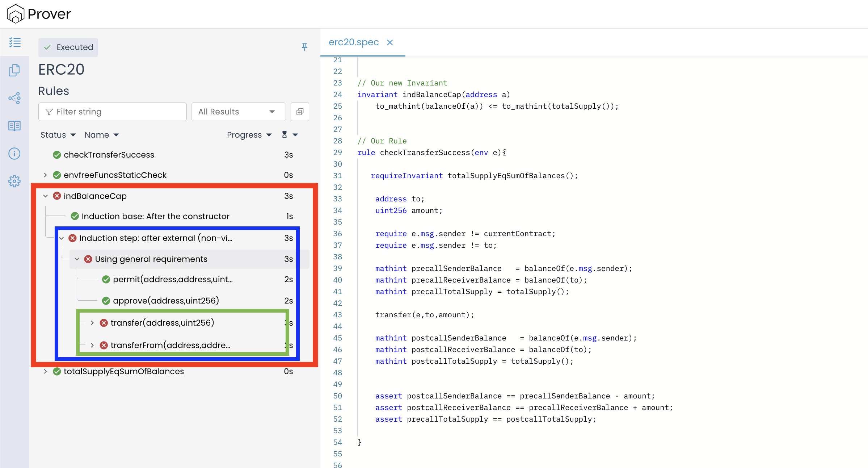Image resolution: width=868 pixels, height=468 pixels.
Task: Open the rules list sidebar icon
Action: pos(15,42)
